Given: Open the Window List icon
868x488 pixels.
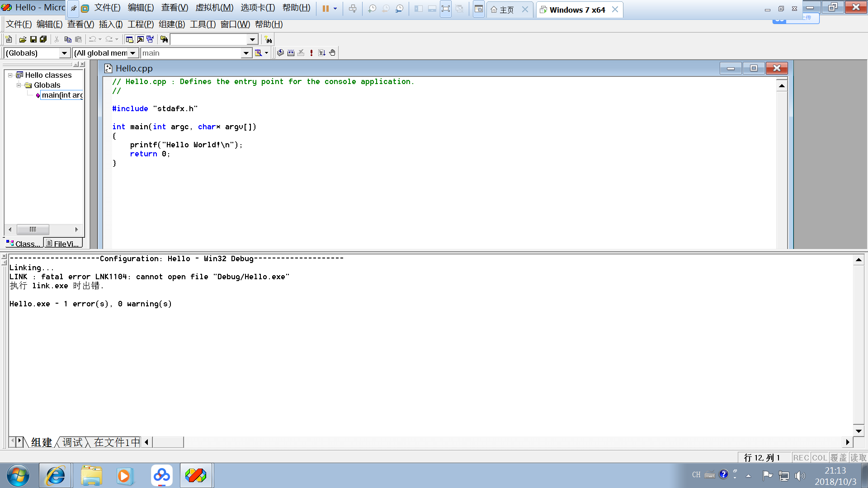Looking at the screenshot, I should tap(150, 40).
